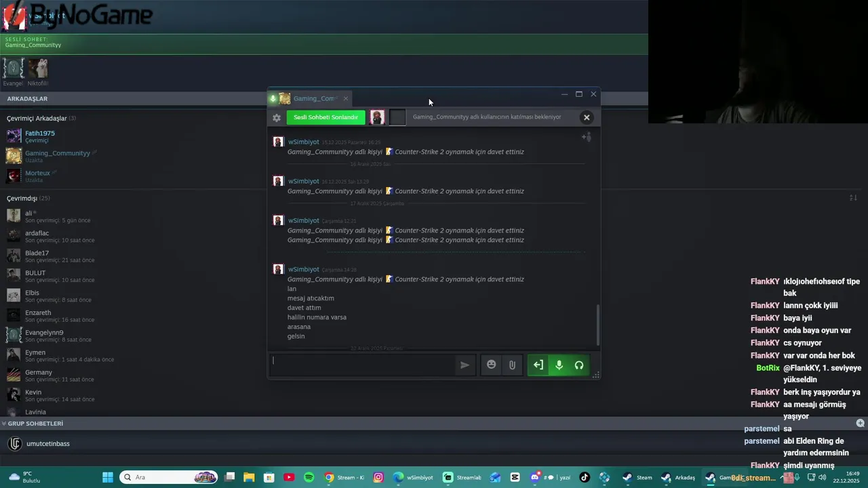Click the Niktofili voice chat participant avatar
Viewport: 868px width, 488px height.
(x=38, y=68)
